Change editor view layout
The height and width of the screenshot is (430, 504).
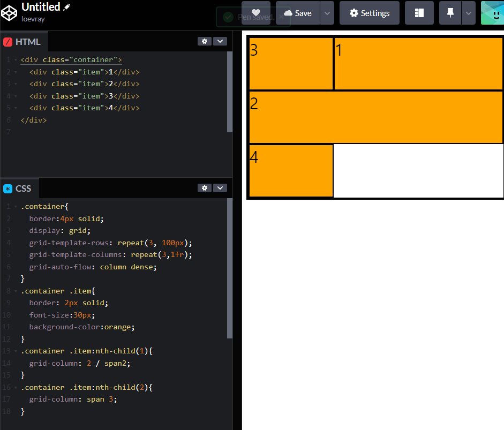click(419, 13)
